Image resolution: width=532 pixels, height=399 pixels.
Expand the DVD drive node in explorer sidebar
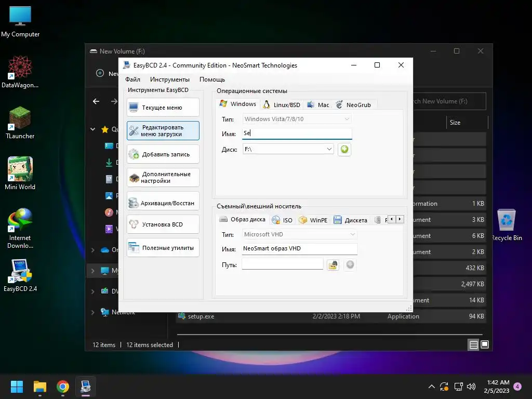[x=92, y=291]
